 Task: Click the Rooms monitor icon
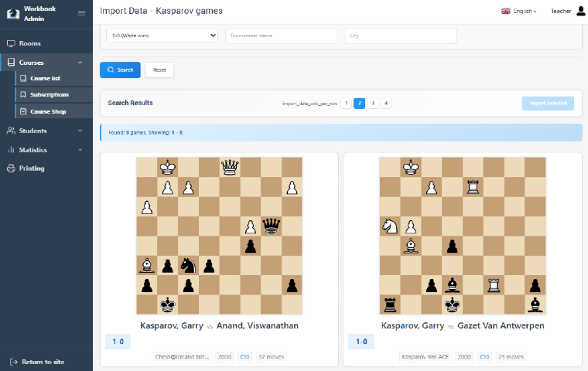coord(11,43)
